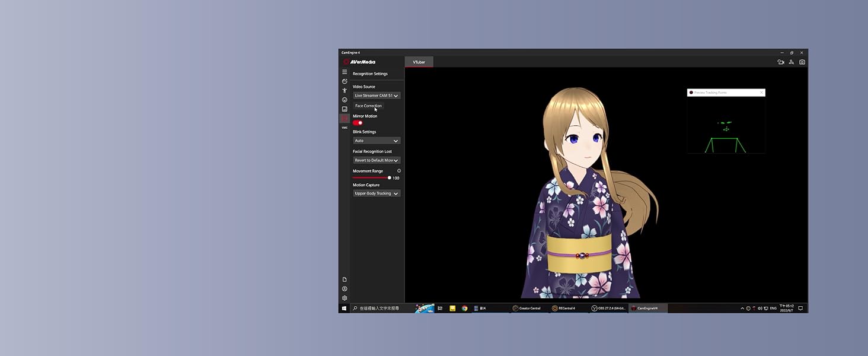Click the Movement Range info icon
This screenshot has height=356, width=868.
point(399,171)
